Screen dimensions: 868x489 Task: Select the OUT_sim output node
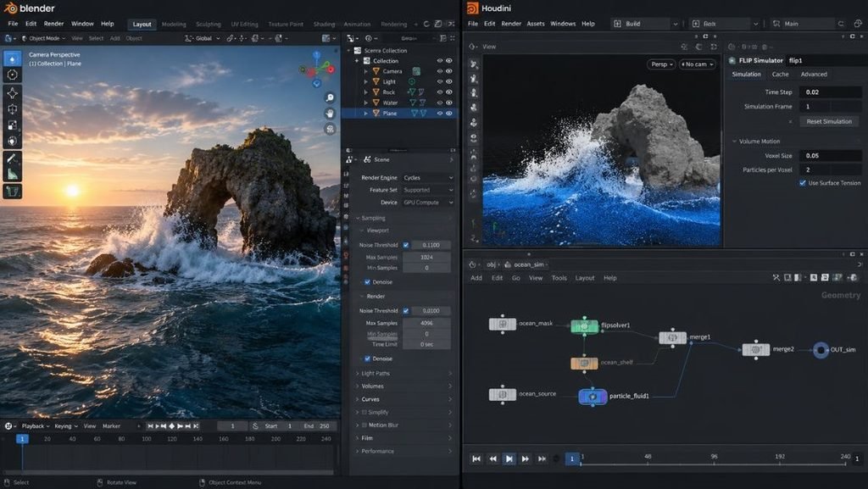click(821, 350)
